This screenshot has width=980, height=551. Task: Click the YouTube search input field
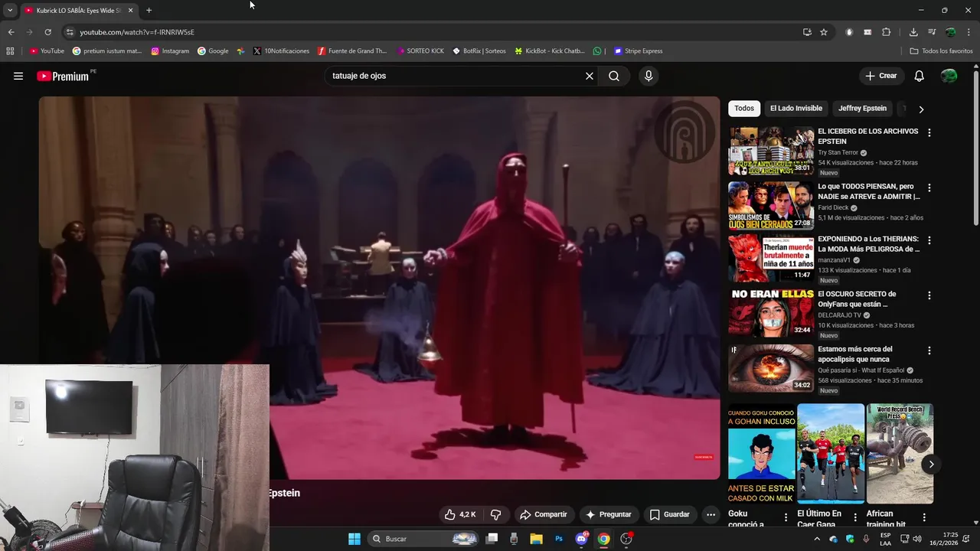tap(454, 76)
